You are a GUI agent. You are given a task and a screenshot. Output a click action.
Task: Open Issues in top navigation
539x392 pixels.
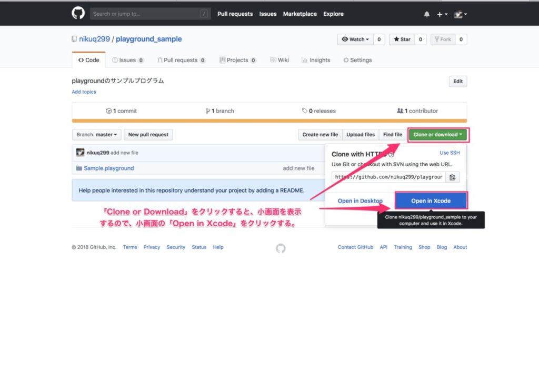point(268,14)
